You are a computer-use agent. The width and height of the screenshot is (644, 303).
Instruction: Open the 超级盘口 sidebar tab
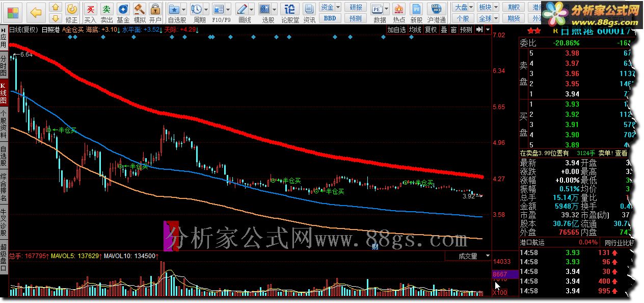(4, 257)
